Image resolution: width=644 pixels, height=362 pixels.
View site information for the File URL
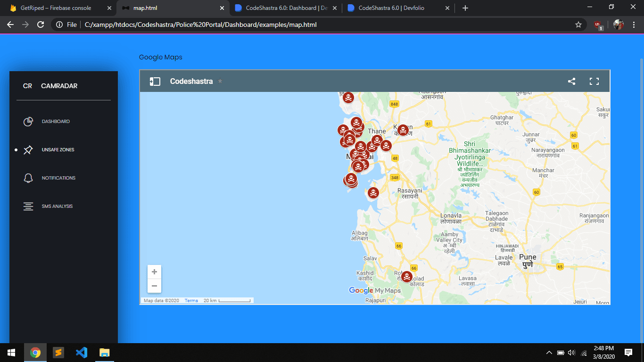coord(66,25)
